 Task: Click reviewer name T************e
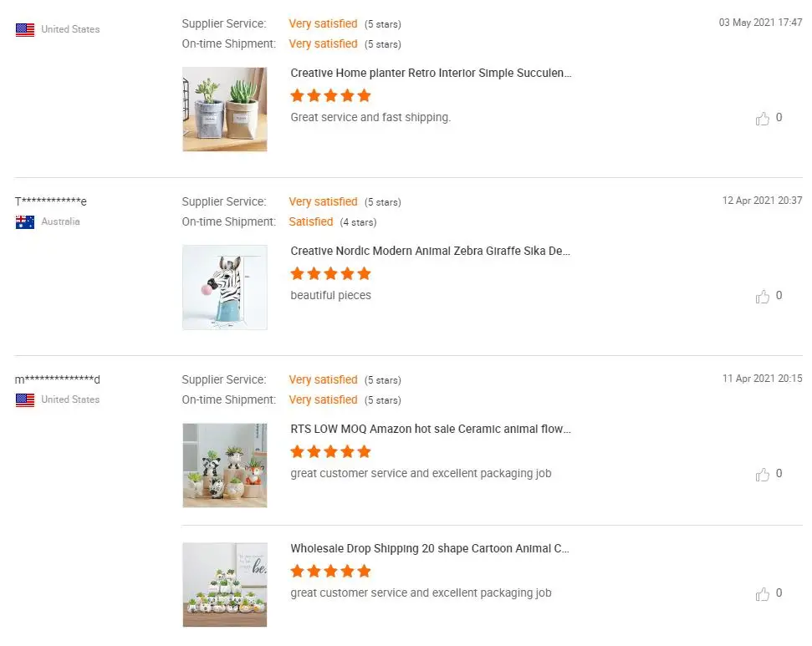click(x=51, y=202)
